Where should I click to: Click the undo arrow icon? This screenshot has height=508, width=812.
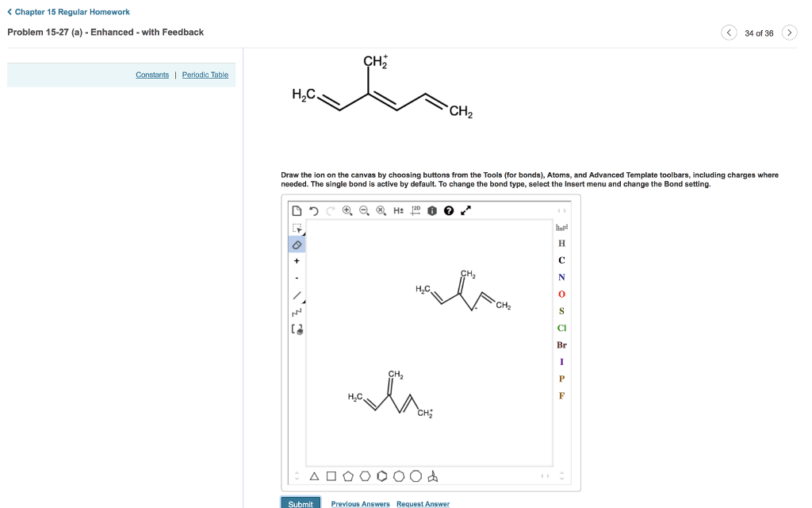313,210
